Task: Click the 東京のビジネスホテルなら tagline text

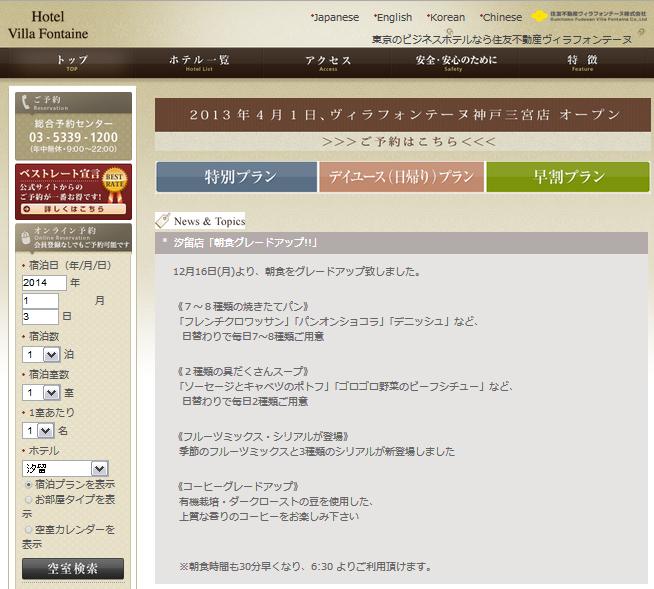Action: [502, 40]
